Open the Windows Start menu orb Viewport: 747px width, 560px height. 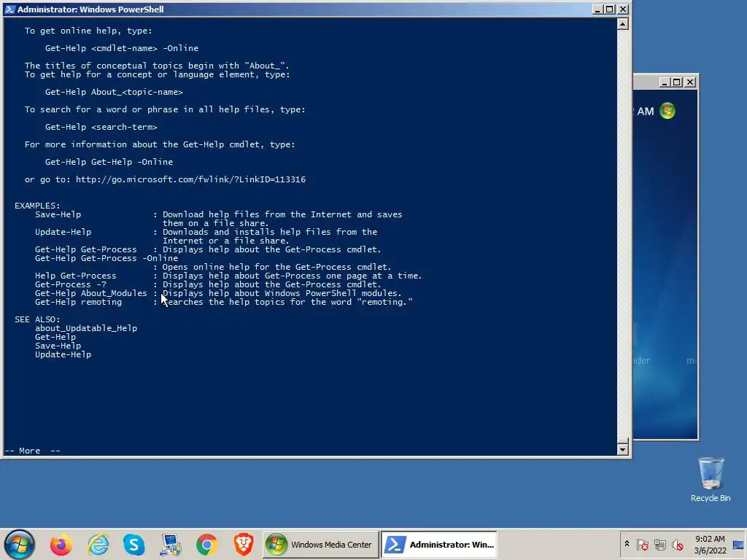pos(20,544)
